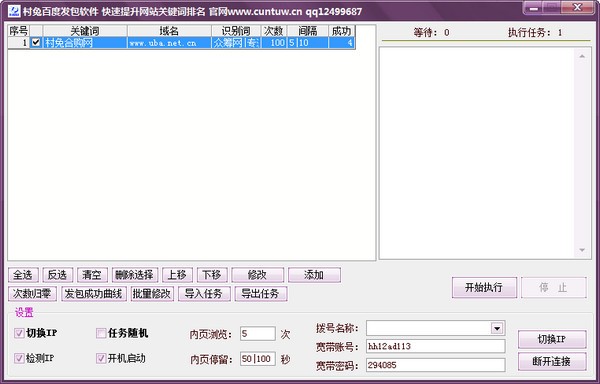The height and width of the screenshot is (384, 600).
Task: Minimize the window
Action: [x=534, y=8]
